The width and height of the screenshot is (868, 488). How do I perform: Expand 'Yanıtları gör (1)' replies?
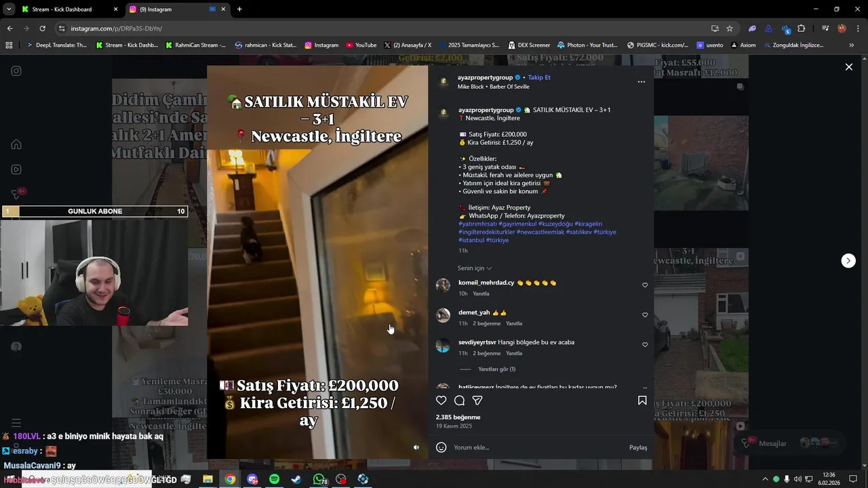tap(496, 369)
